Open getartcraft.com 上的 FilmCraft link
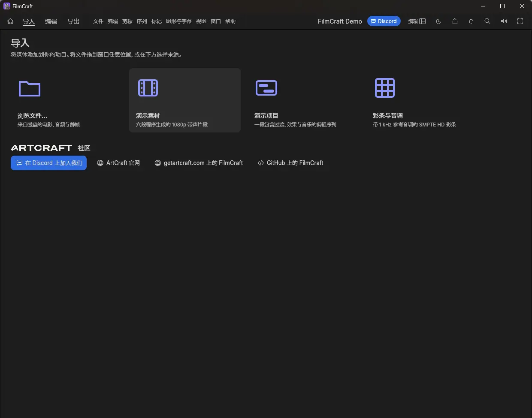Viewport: 532px width, 418px height. coord(199,163)
